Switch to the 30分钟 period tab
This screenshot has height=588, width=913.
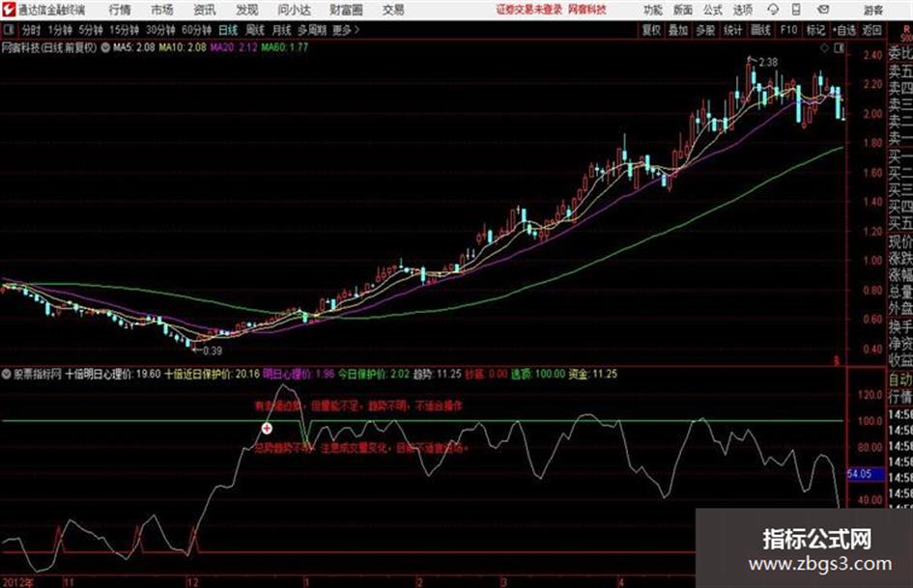point(160,30)
